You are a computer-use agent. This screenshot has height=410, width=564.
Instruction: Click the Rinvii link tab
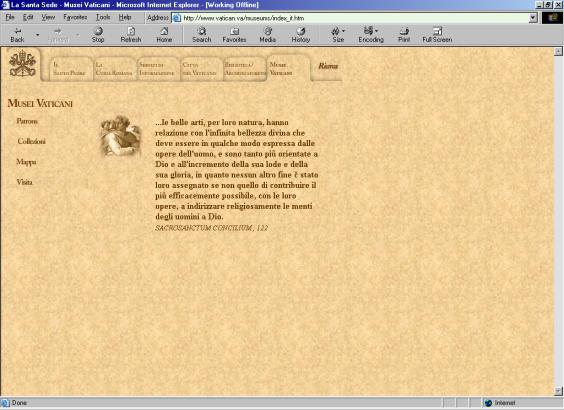click(328, 66)
